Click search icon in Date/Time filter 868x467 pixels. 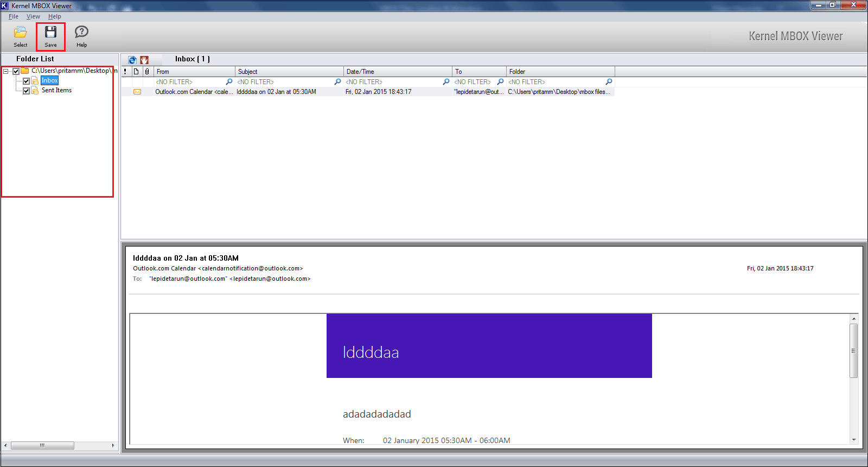pyautogui.click(x=446, y=81)
